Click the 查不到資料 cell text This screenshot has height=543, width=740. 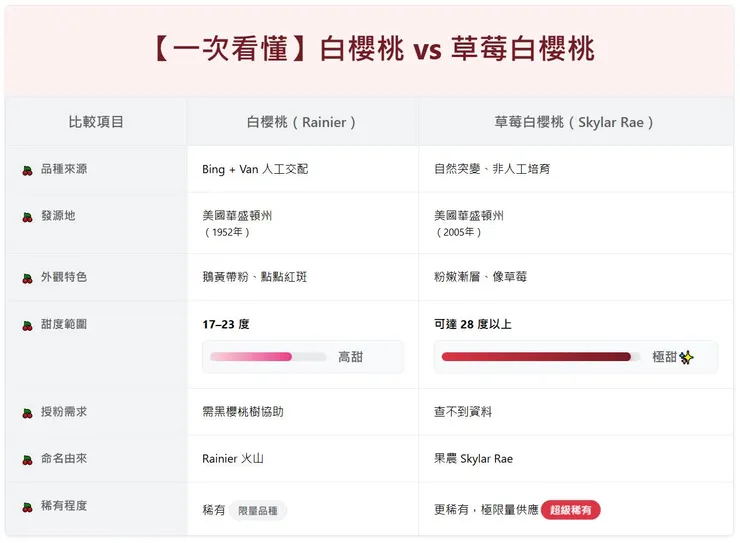[463, 412]
